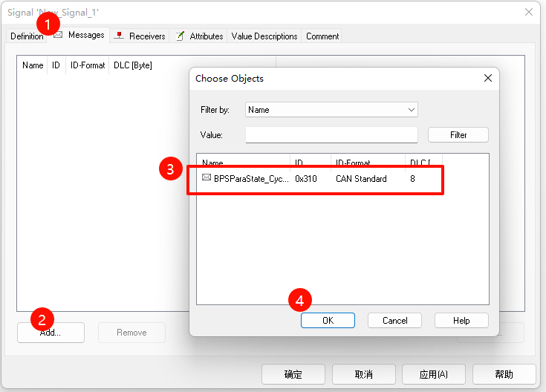Screen dimensions: 546x392
Task: Click the Receivers tab node icon
Action: [119, 36]
